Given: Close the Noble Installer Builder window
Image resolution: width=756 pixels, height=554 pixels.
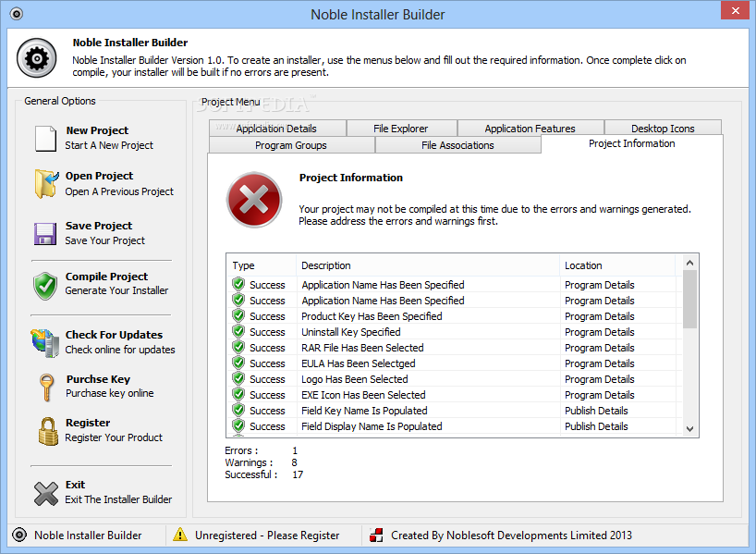Looking at the screenshot, I should (x=736, y=10).
